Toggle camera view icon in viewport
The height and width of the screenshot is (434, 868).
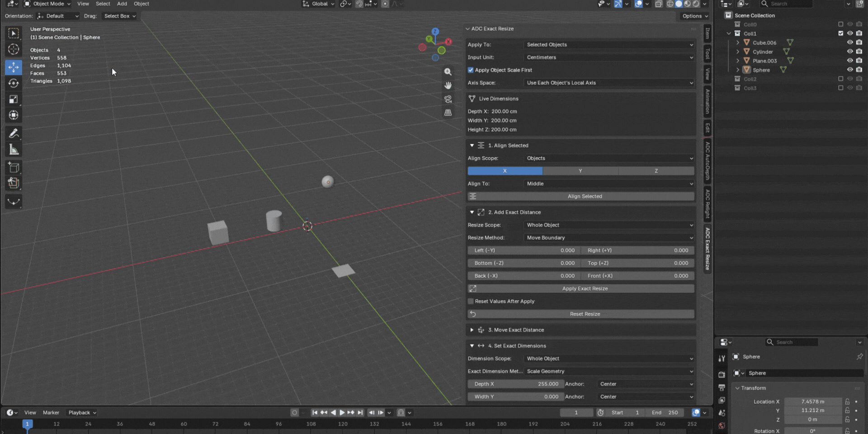[x=448, y=99]
